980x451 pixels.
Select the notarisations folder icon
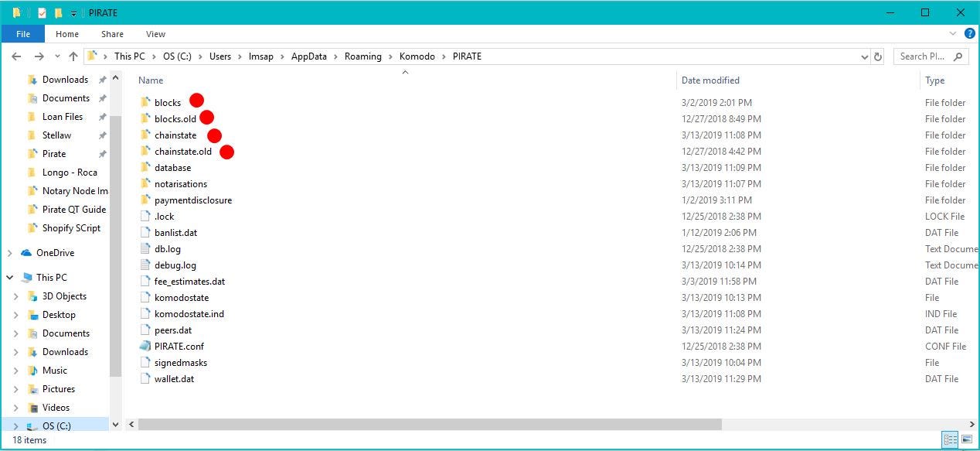pyautogui.click(x=146, y=183)
